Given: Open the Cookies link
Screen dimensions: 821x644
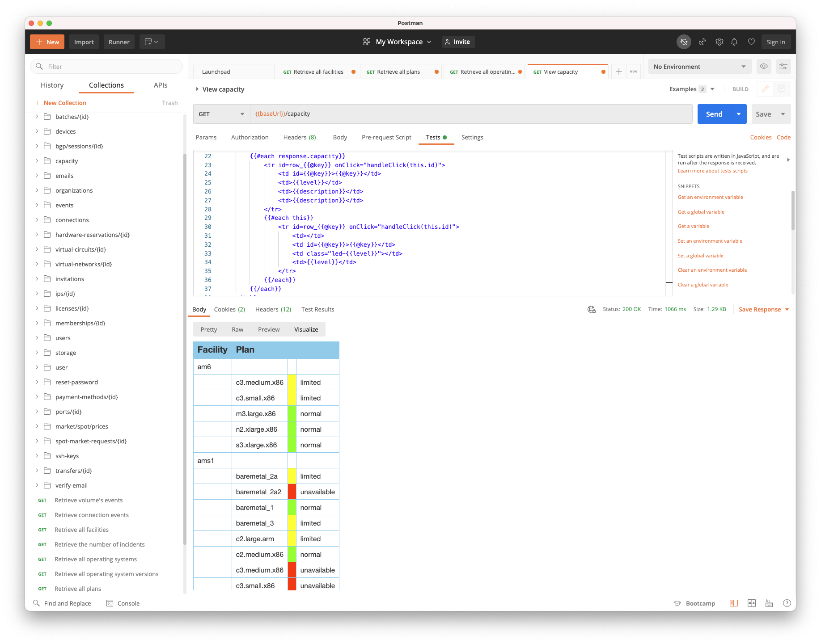Looking at the screenshot, I should 761,137.
